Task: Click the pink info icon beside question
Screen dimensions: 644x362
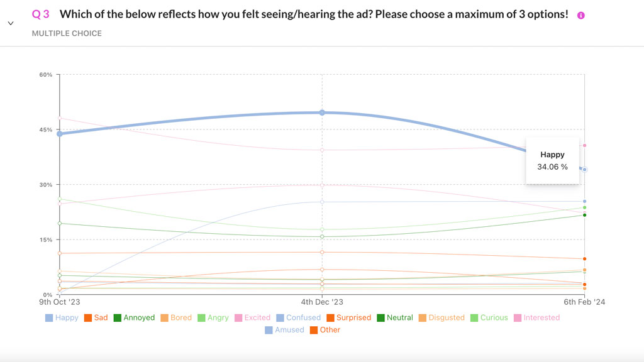Action: [580, 15]
